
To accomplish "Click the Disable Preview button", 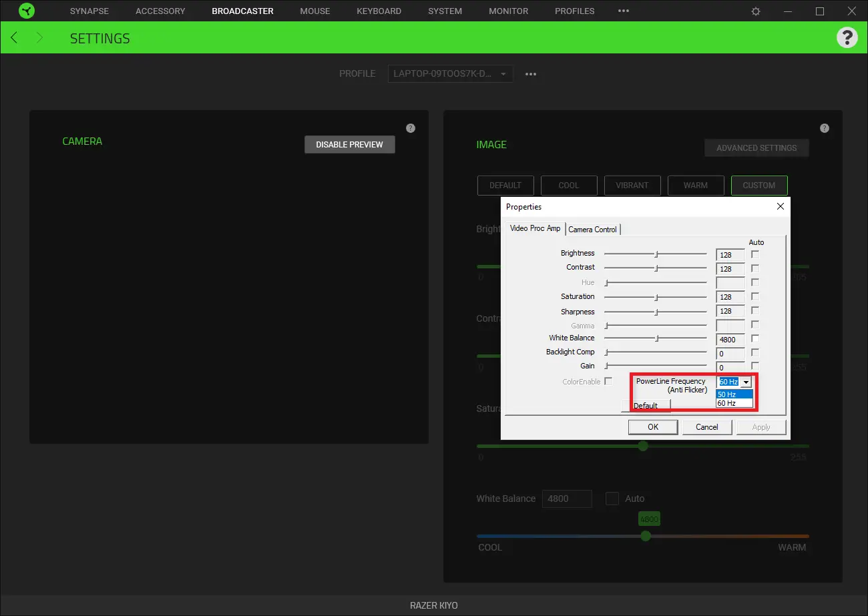I will point(349,145).
